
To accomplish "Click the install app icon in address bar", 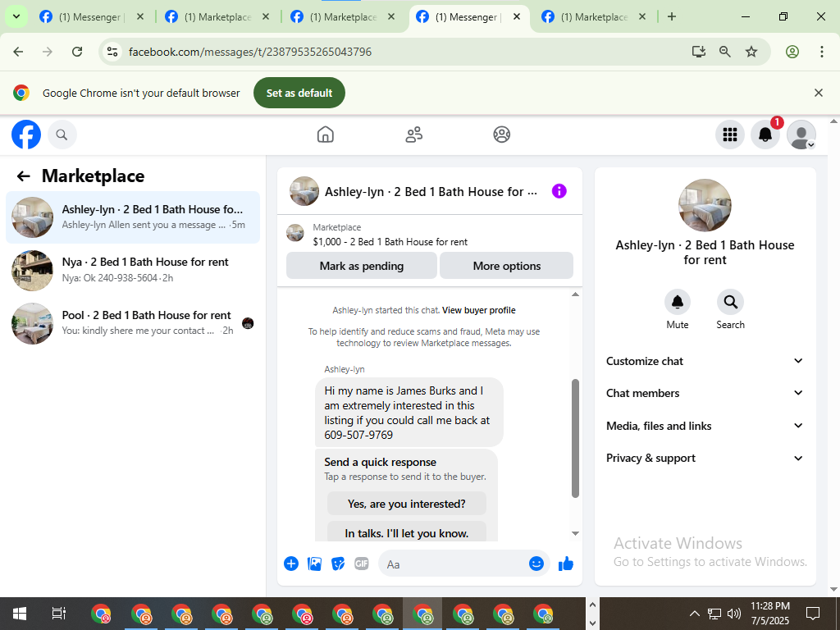I will [x=698, y=52].
